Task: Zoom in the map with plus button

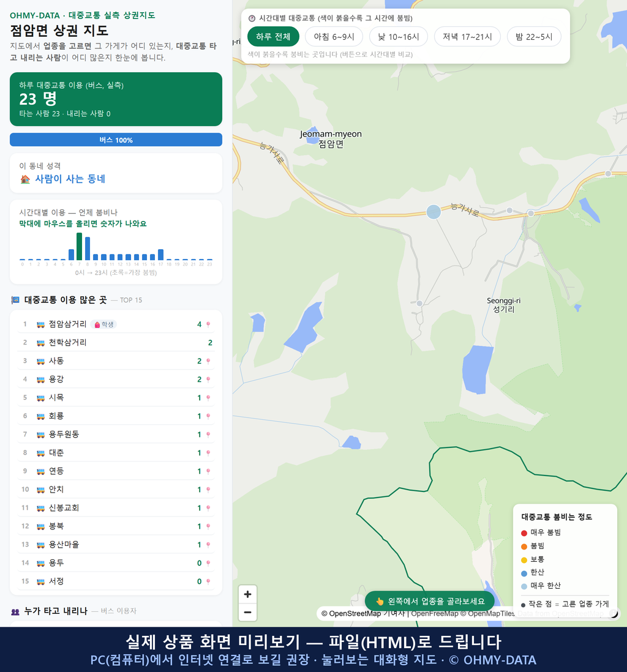Action: pos(247,594)
